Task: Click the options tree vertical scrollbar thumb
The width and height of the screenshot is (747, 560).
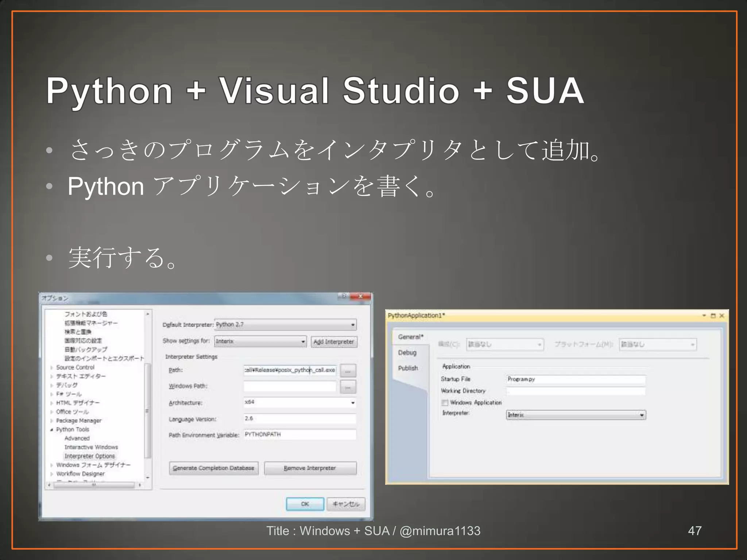Action: pos(147,411)
